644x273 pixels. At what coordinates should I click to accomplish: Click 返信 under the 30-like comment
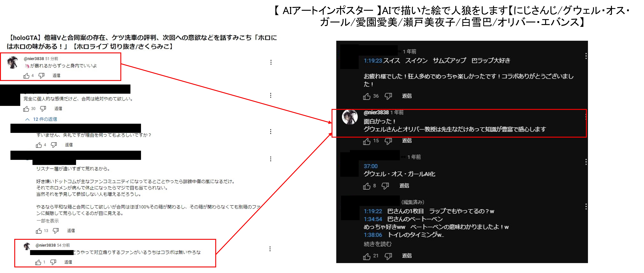point(58,109)
